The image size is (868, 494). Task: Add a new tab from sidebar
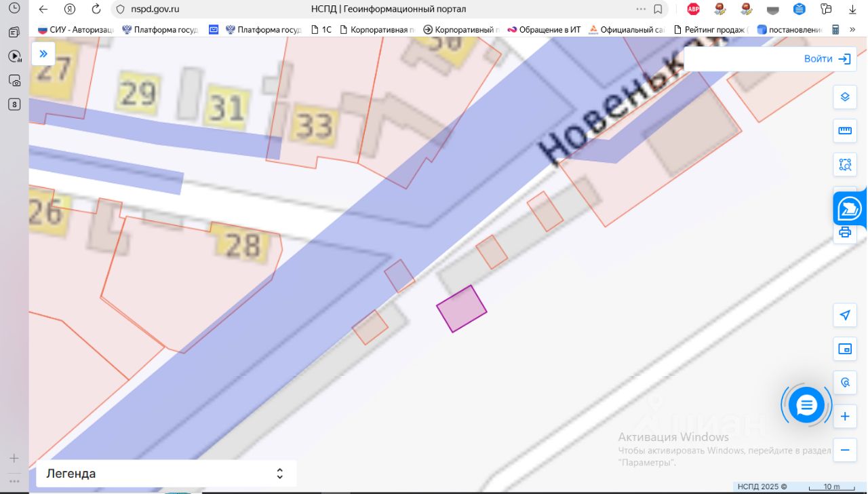(14, 458)
